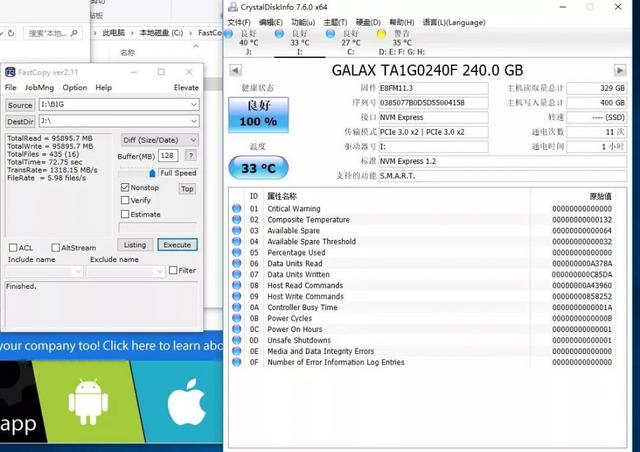Screen dimensions: 640x452
Task: Click the company banner learn about link
Action: point(111,345)
